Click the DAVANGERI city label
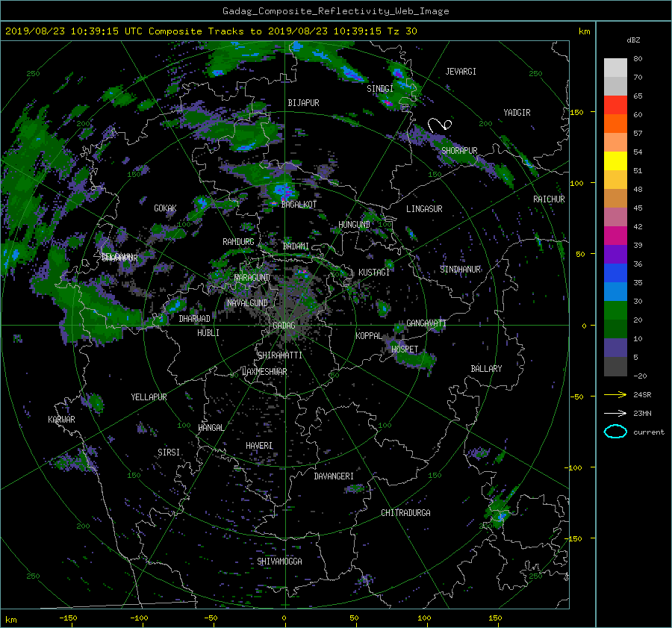Viewport: 672px width, 628px height. (x=334, y=476)
